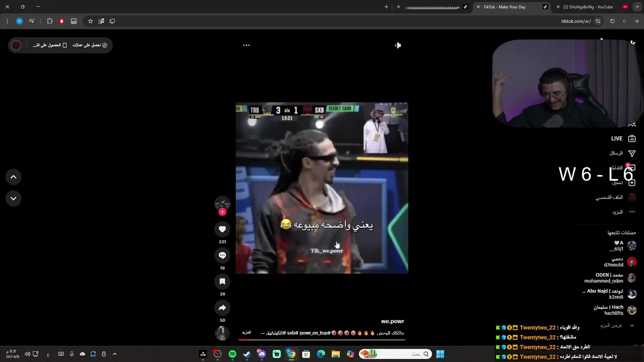Open the creator avatar above the plus badge
Image resolution: width=644 pixels, height=362 pixels.
[222, 203]
